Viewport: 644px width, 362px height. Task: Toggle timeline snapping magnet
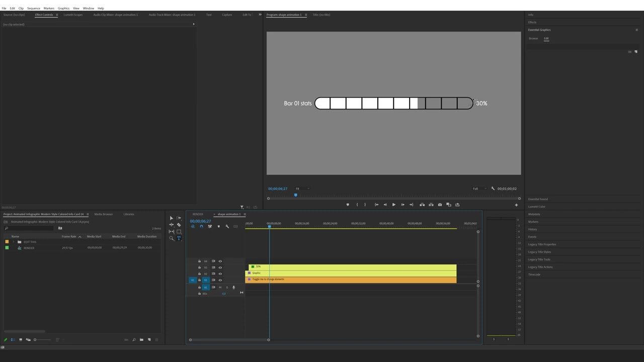(201, 226)
